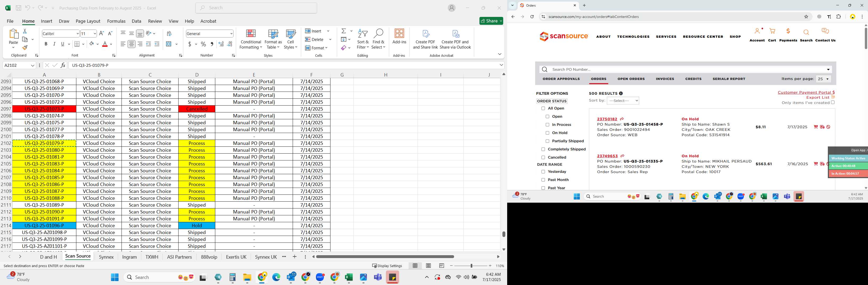The image size is (868, 285).
Task: Click the AutoSum sigma icon
Action: [x=344, y=31]
